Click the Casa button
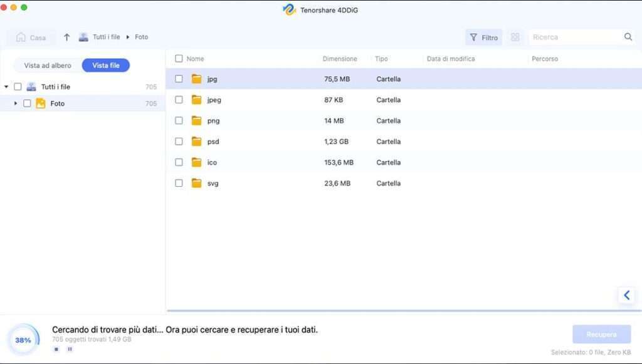This screenshot has height=364, width=642. (x=31, y=38)
